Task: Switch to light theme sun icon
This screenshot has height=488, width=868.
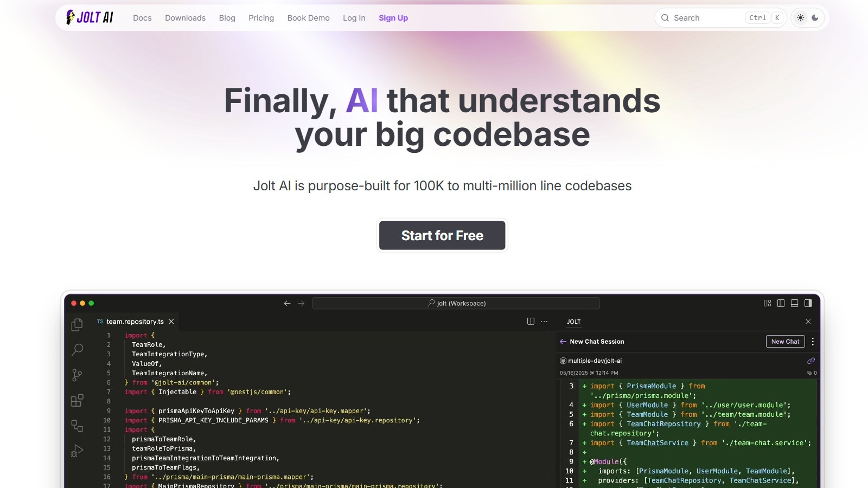Action: [800, 18]
